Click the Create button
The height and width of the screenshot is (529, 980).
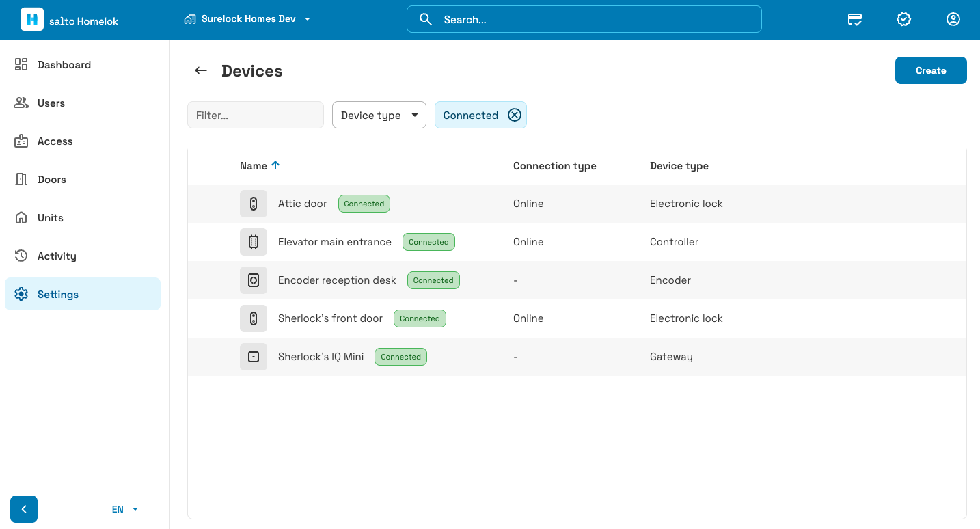click(x=931, y=70)
